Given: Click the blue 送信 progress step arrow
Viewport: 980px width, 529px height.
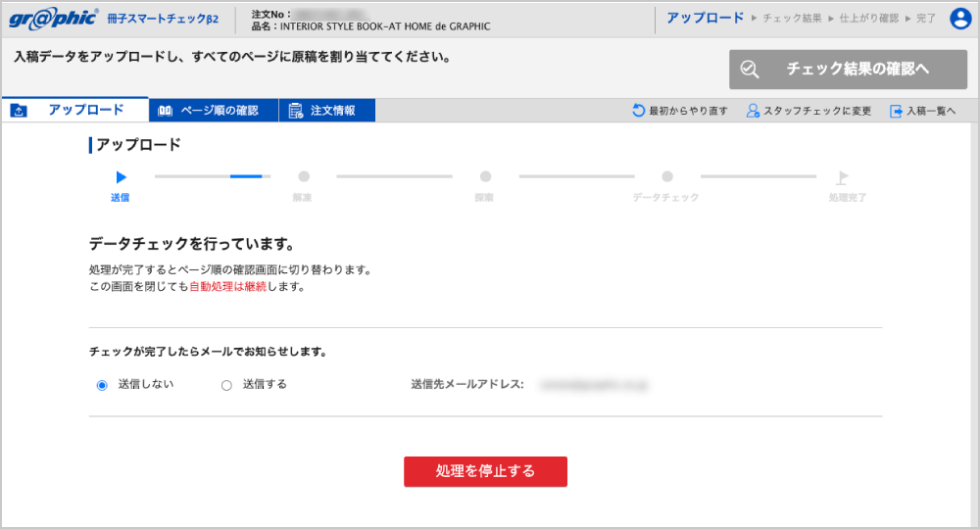Looking at the screenshot, I should tap(122, 177).
